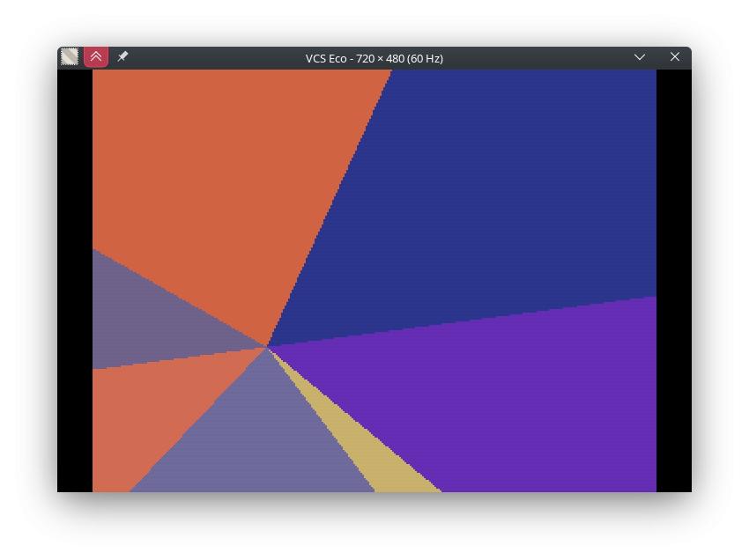Click the title text "VCS Eco - 720 × 480"
This screenshot has height=560, width=749.
click(374, 58)
